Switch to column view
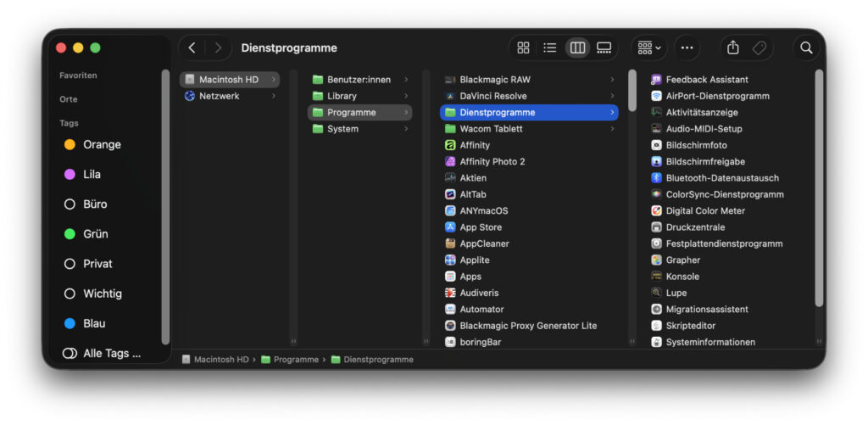This screenshot has height=425, width=868. point(577,48)
